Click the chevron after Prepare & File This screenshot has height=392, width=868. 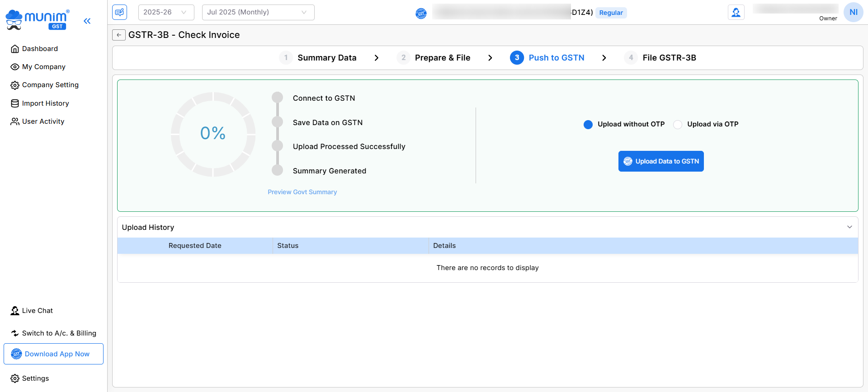tap(490, 58)
